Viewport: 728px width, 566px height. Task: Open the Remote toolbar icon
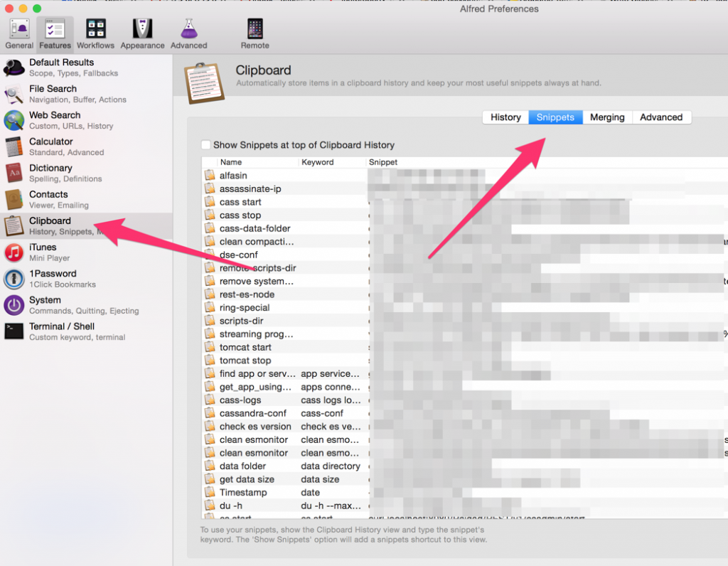pyautogui.click(x=255, y=33)
